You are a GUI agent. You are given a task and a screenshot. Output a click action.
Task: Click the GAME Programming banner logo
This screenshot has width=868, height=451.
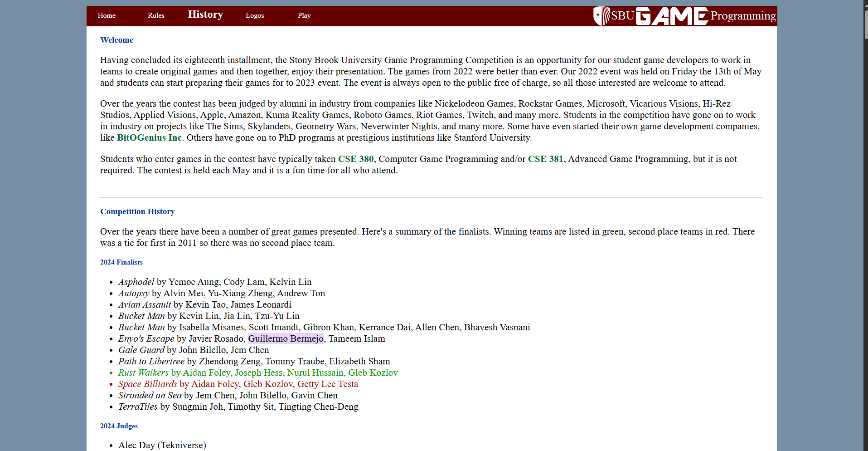[x=672, y=16]
